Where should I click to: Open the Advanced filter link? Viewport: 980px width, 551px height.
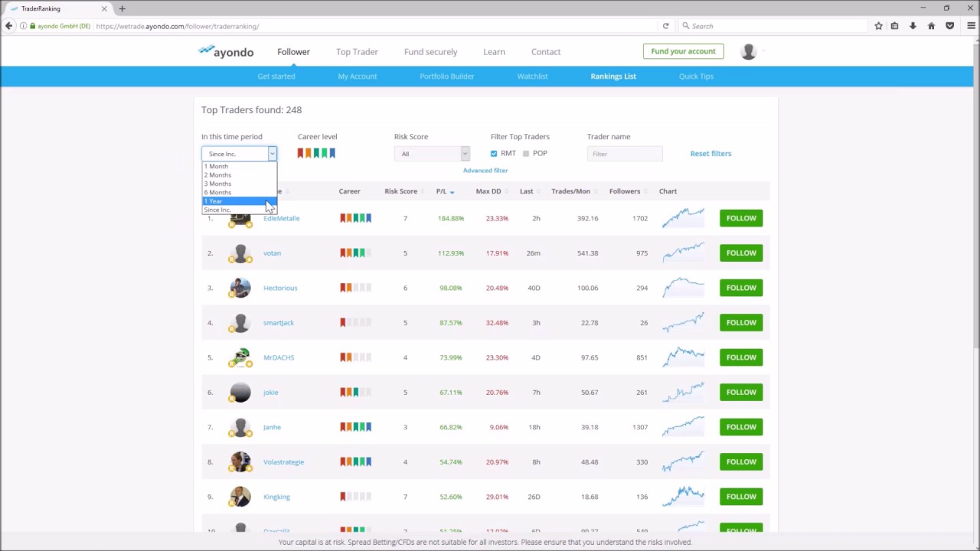(x=485, y=171)
